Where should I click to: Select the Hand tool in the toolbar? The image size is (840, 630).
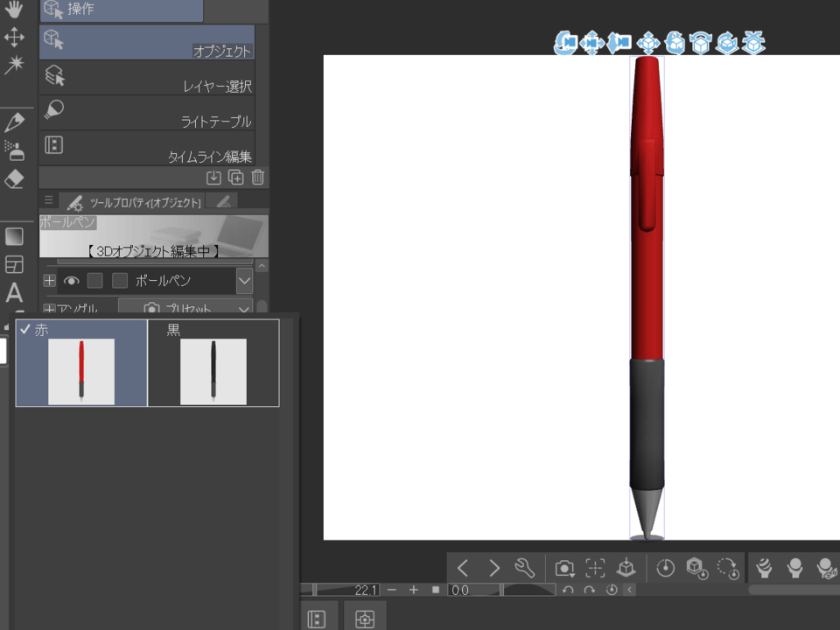pyautogui.click(x=12, y=10)
